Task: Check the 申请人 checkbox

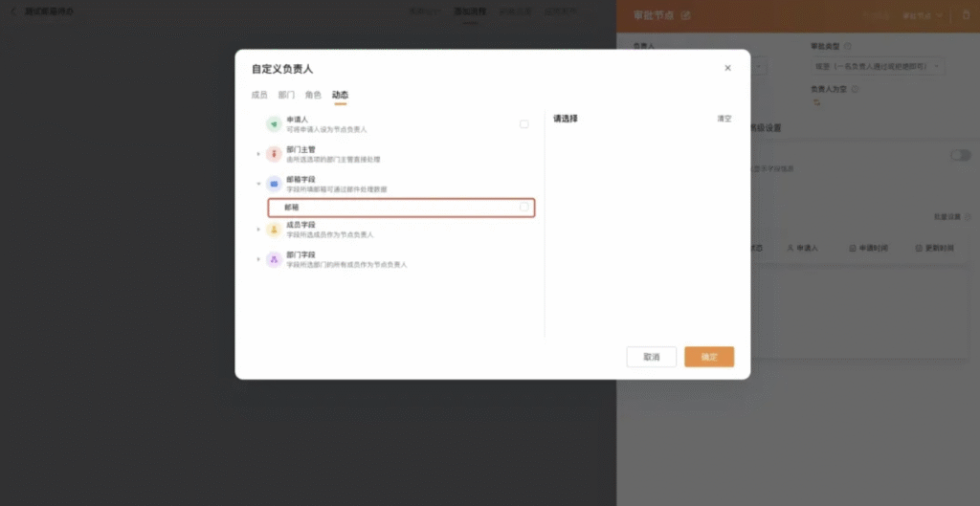Action: tap(523, 124)
